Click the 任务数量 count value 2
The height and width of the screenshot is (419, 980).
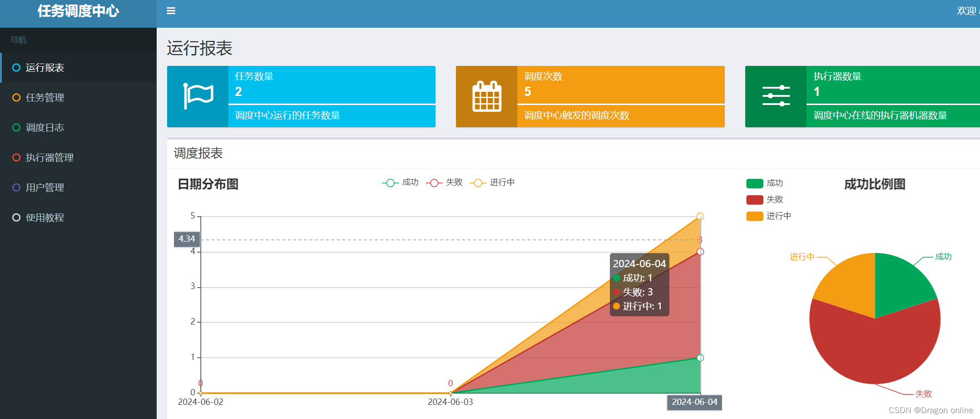238,92
